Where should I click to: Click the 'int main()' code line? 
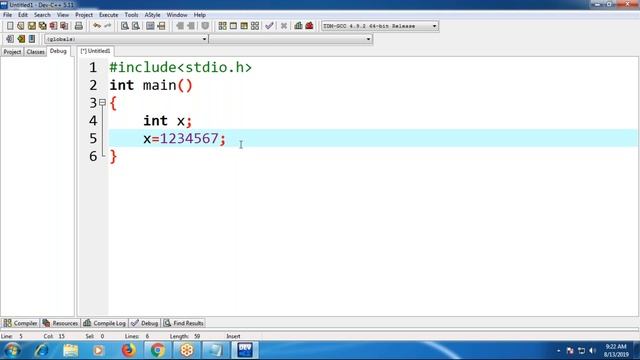click(151, 85)
